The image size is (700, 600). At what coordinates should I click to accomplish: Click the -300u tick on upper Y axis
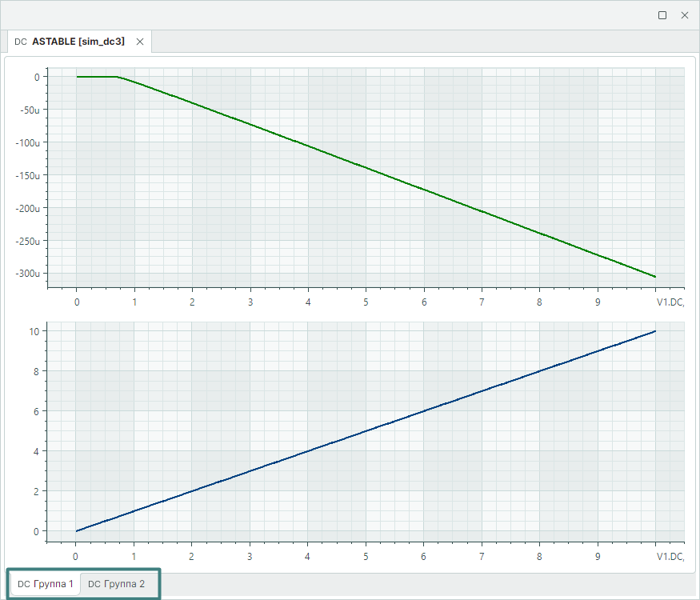[28, 274]
